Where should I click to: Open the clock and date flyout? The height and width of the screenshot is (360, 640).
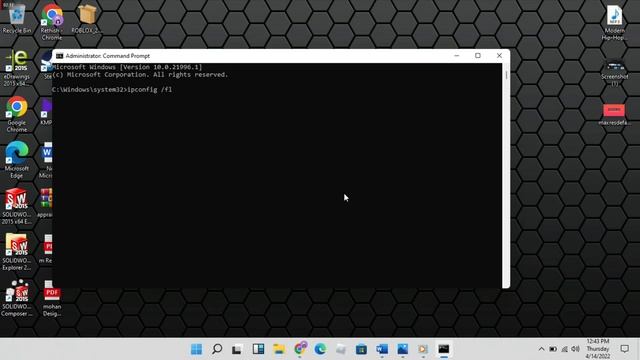pyautogui.click(x=598, y=349)
